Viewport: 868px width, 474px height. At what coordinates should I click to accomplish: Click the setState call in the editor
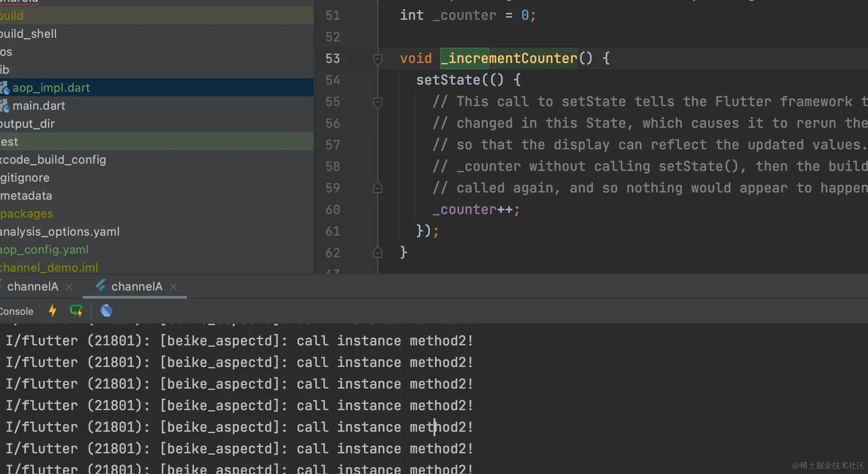pos(448,80)
